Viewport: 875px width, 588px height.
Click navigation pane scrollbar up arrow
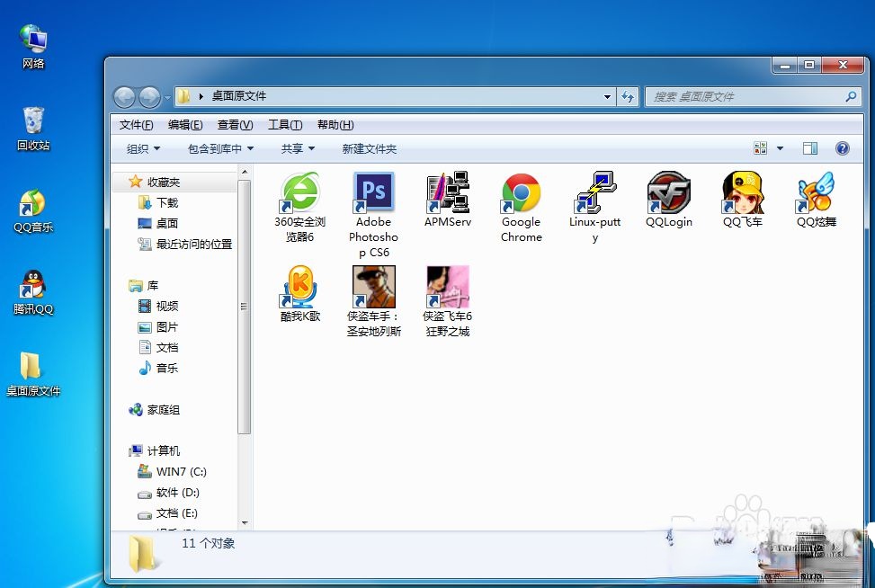[245, 172]
